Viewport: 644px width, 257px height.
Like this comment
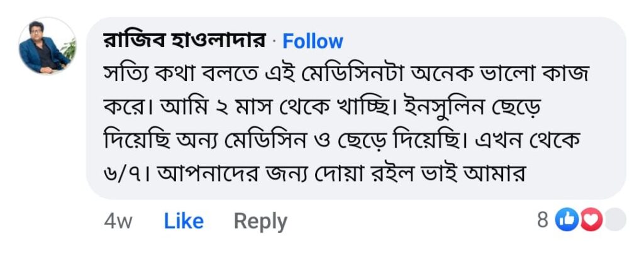click(x=184, y=221)
